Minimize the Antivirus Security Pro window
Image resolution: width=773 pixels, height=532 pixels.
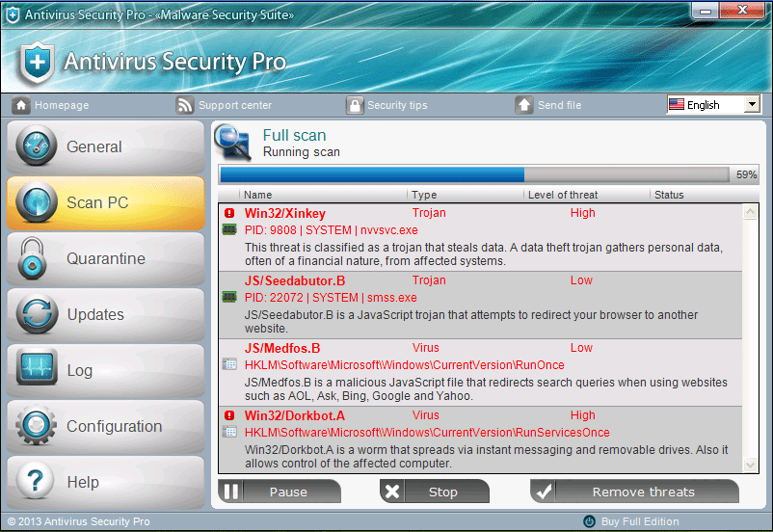(705, 11)
